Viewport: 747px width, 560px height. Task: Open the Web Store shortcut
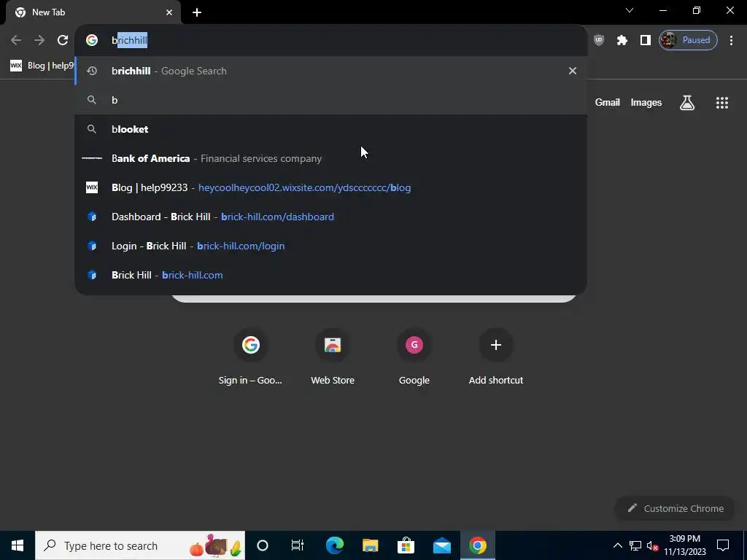coord(333,357)
